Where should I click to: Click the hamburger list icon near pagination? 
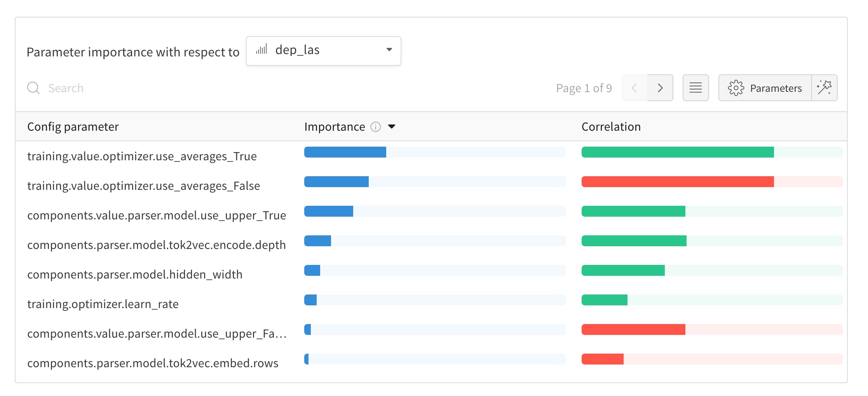695,88
